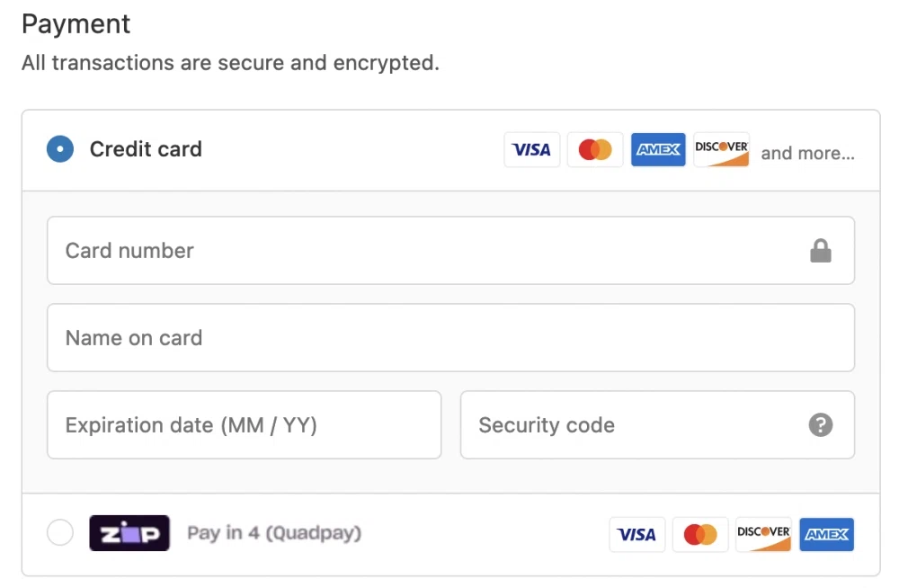Click into the Name on card field
This screenshot has width=899, height=588.
point(449,338)
